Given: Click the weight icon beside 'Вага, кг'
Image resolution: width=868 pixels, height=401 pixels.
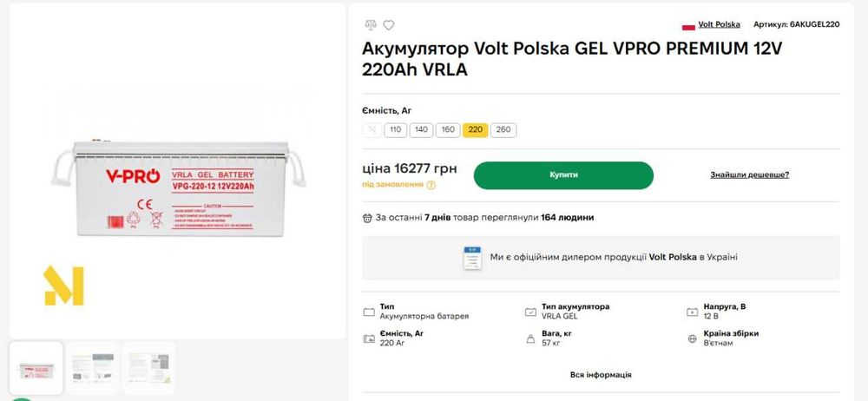Looking at the screenshot, I should pos(529,339).
